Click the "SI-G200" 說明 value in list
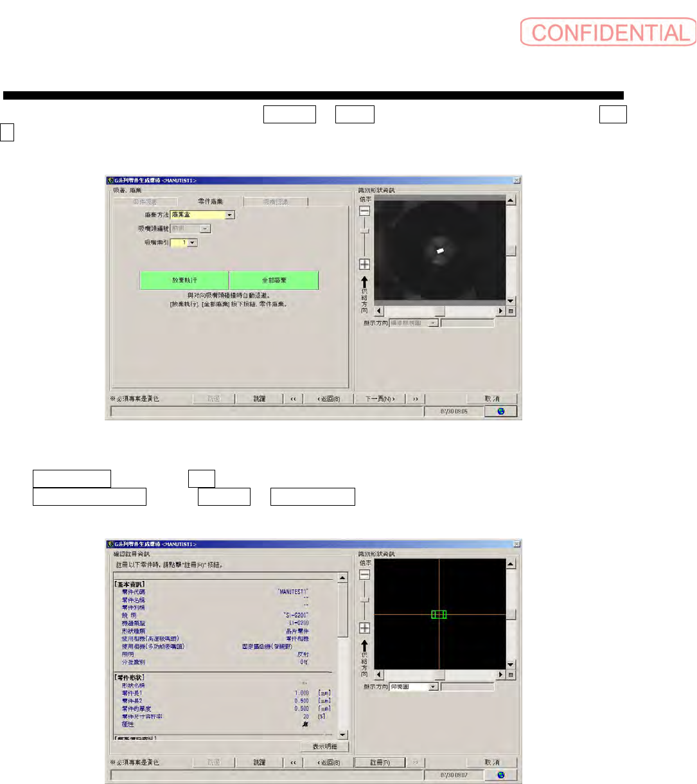The image size is (697, 784). tap(296, 615)
